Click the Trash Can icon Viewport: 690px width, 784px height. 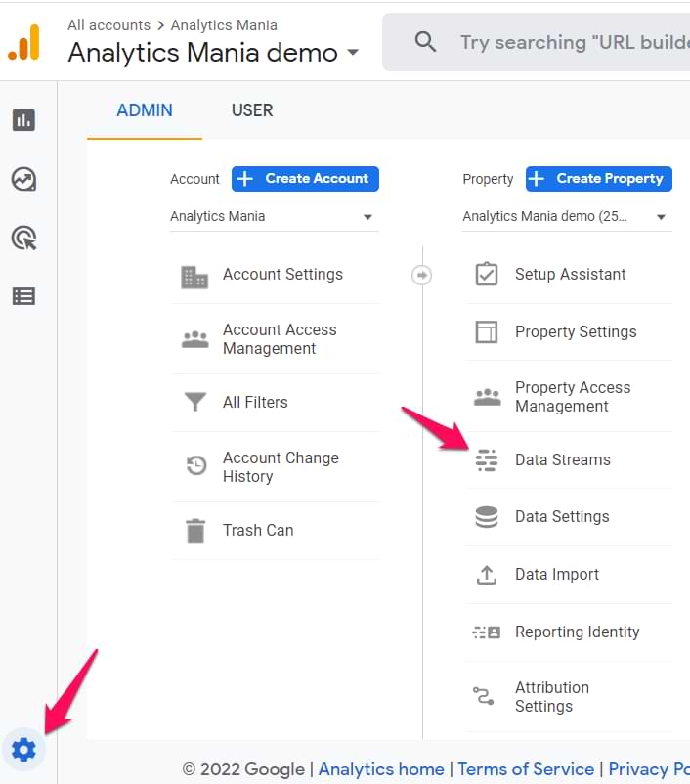[195, 531]
